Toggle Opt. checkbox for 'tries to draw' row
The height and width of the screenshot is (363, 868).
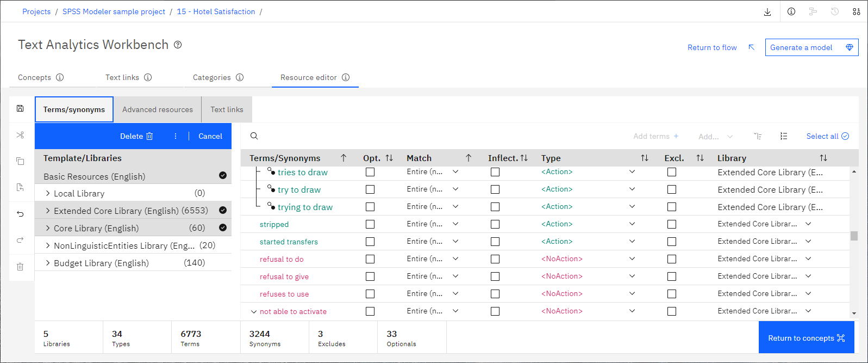(x=370, y=172)
